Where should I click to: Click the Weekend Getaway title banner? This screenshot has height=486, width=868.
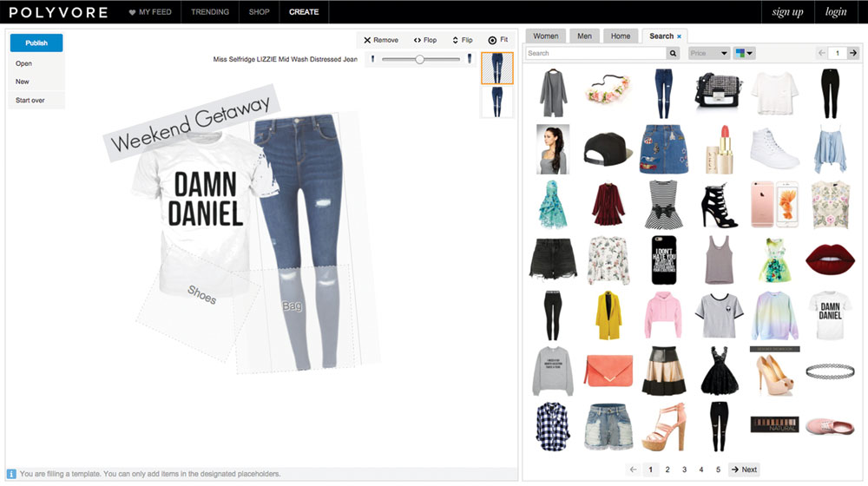click(191, 123)
